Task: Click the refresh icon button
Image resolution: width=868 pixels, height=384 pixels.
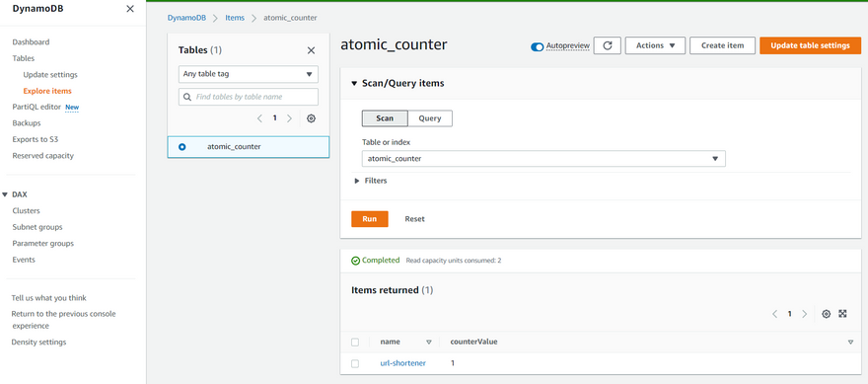Action: click(x=608, y=45)
